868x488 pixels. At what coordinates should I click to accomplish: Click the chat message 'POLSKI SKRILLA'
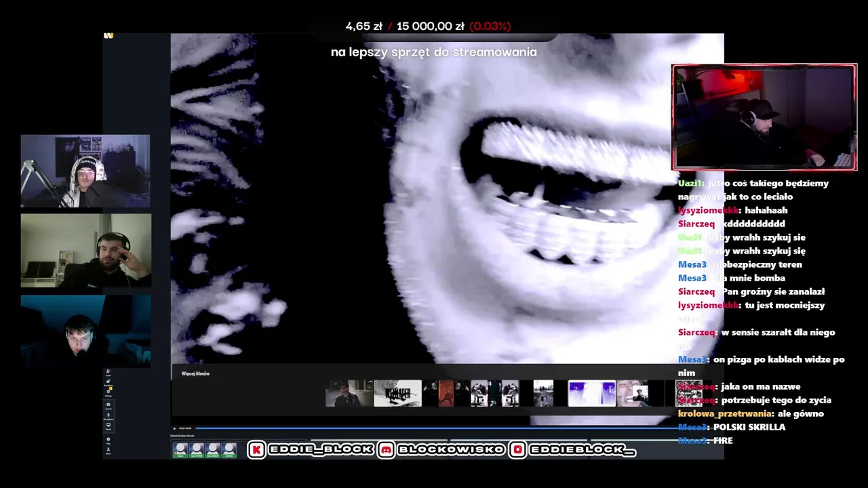749,427
